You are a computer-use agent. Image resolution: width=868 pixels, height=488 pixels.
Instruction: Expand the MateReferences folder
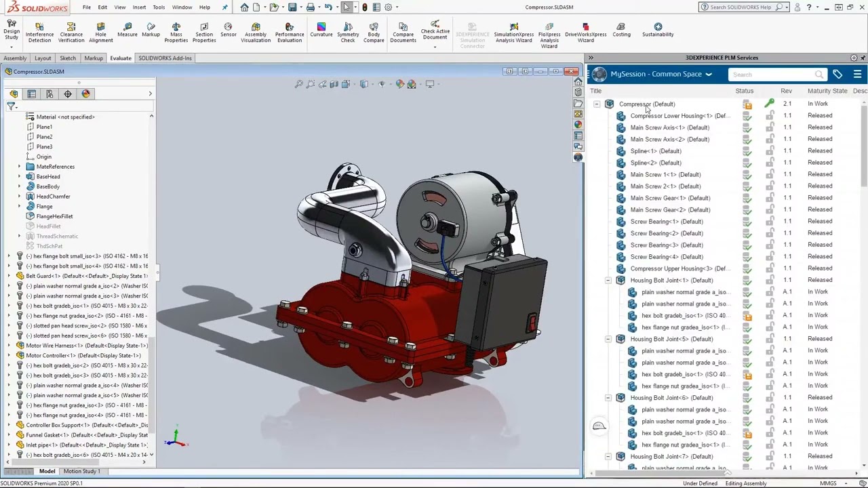[20, 167]
